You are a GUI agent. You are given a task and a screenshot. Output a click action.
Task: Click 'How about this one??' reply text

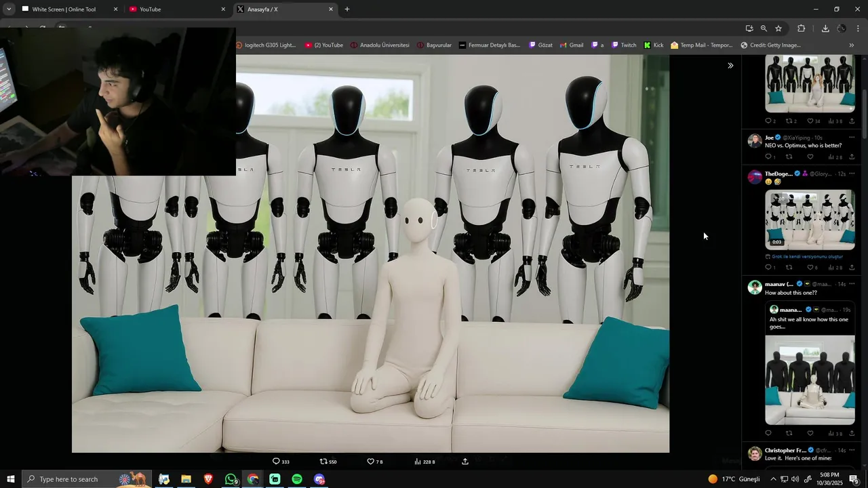point(791,293)
